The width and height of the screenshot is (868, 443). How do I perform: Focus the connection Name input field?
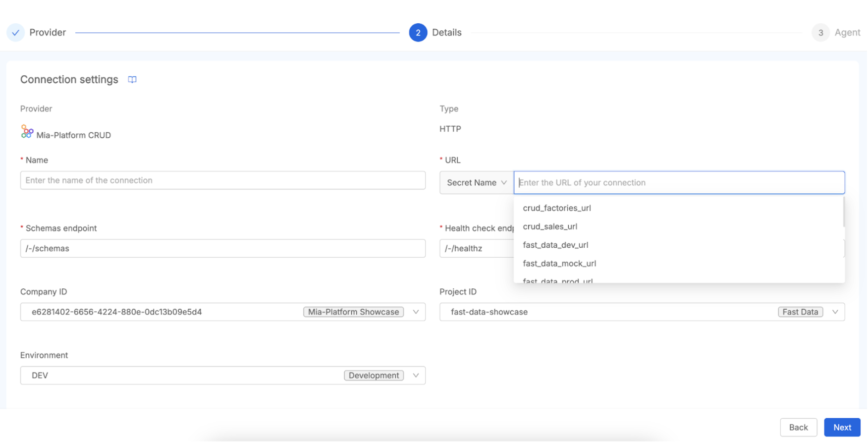coord(222,181)
